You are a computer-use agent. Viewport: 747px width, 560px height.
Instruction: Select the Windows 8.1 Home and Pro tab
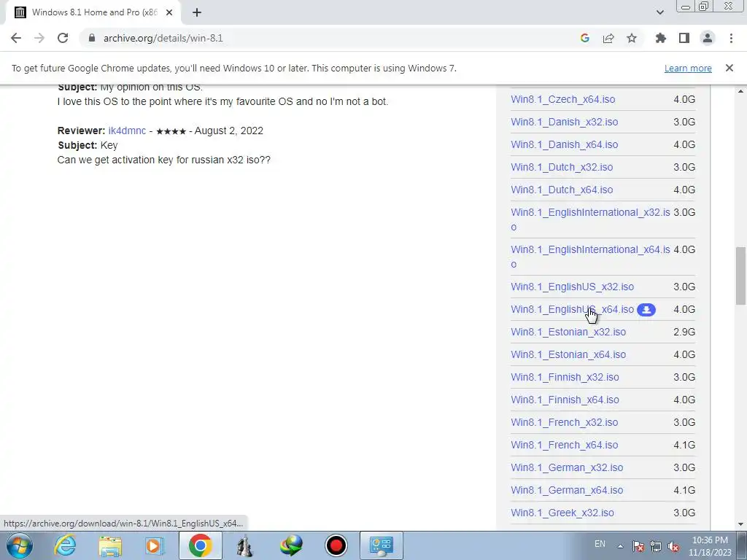click(93, 12)
